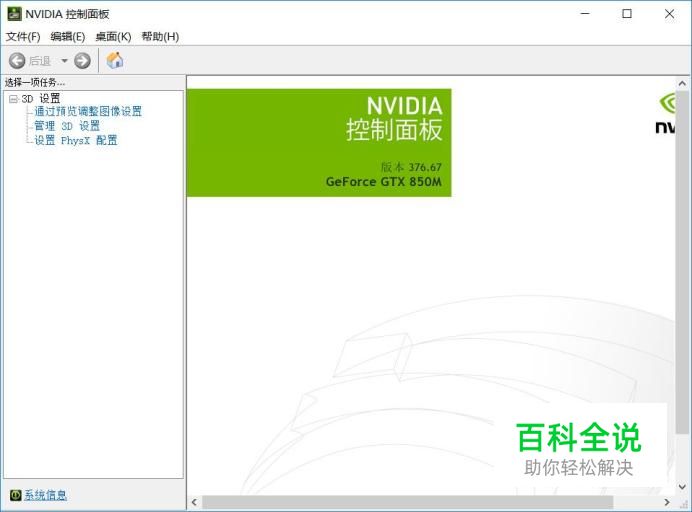
Task: Click the horizontal scrollbar right arrow
Action: click(x=667, y=502)
